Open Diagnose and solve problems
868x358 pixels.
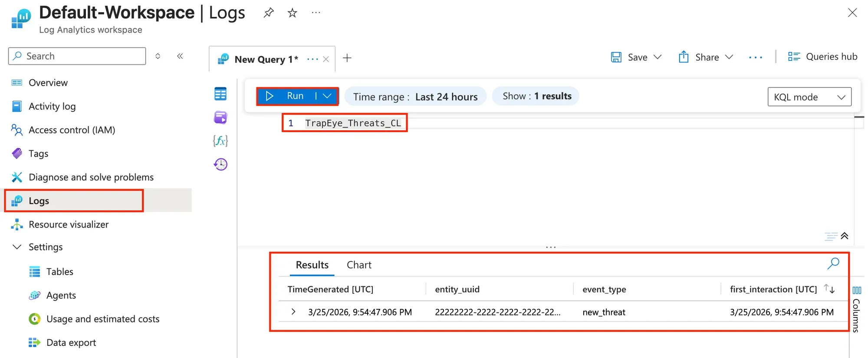coord(91,177)
